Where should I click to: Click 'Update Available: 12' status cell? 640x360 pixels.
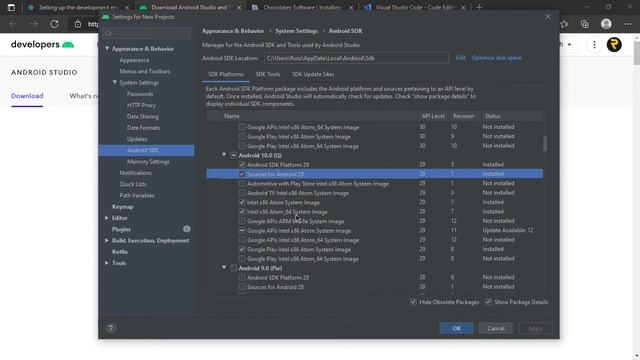[x=508, y=230]
